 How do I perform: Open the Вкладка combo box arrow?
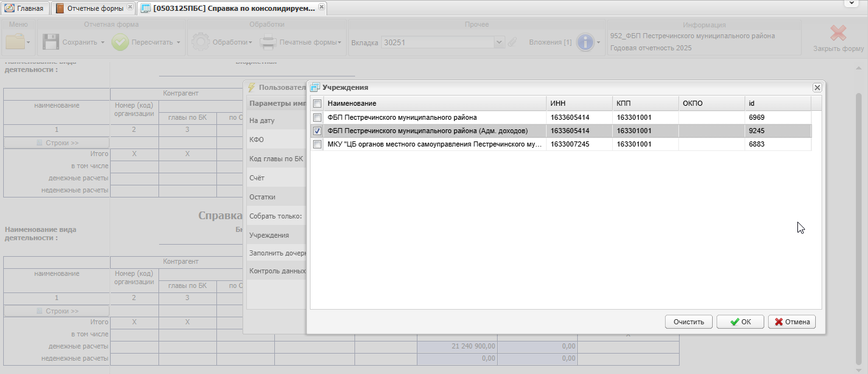tap(500, 43)
